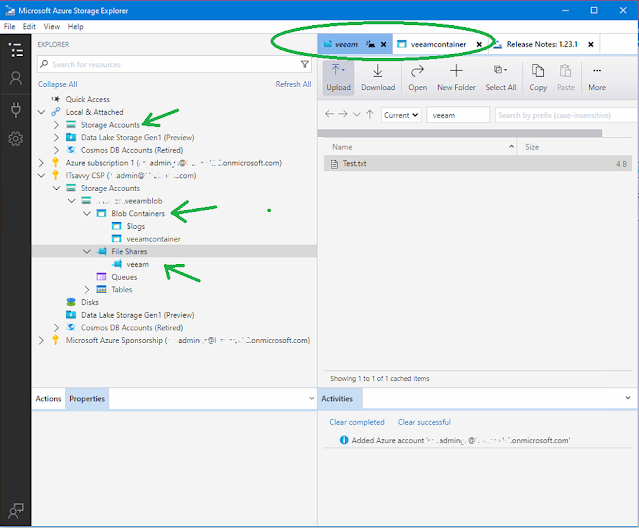Switch to the veeamcontainer tab
The height and width of the screenshot is (528, 639).
(x=438, y=44)
